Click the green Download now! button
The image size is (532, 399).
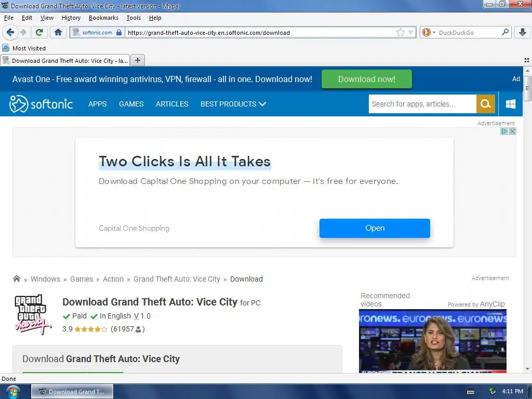tap(366, 79)
